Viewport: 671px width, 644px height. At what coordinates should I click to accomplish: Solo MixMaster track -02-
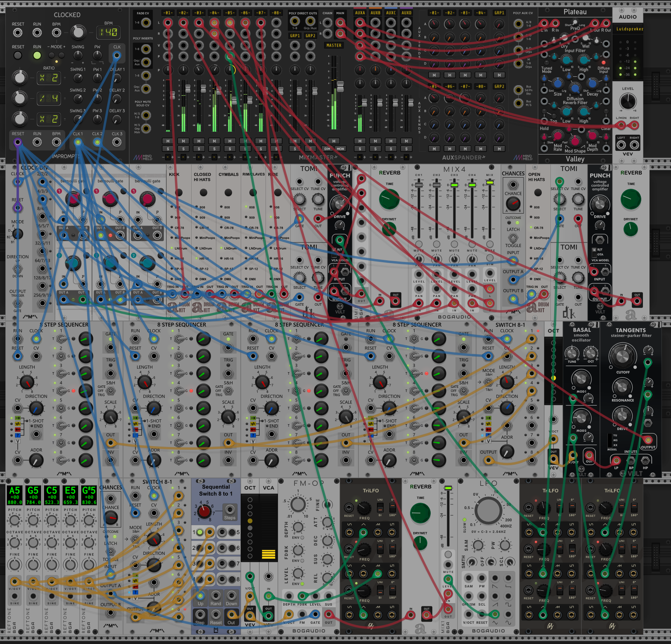183,149
